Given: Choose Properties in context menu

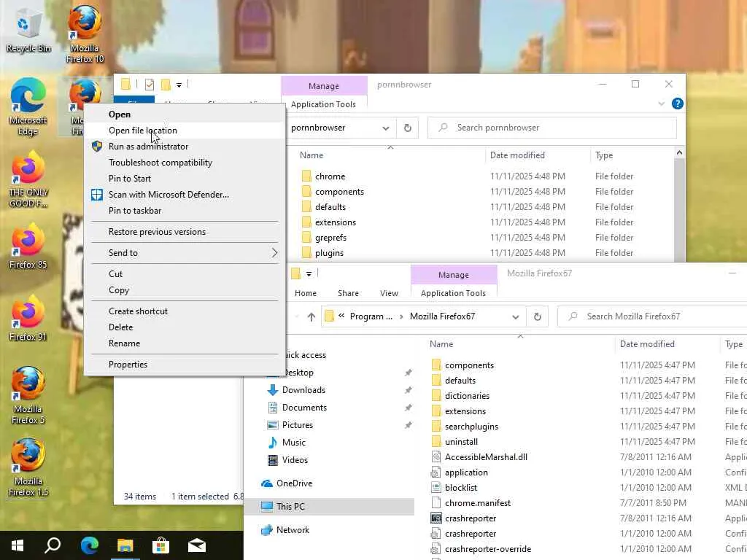Looking at the screenshot, I should click(185, 365).
